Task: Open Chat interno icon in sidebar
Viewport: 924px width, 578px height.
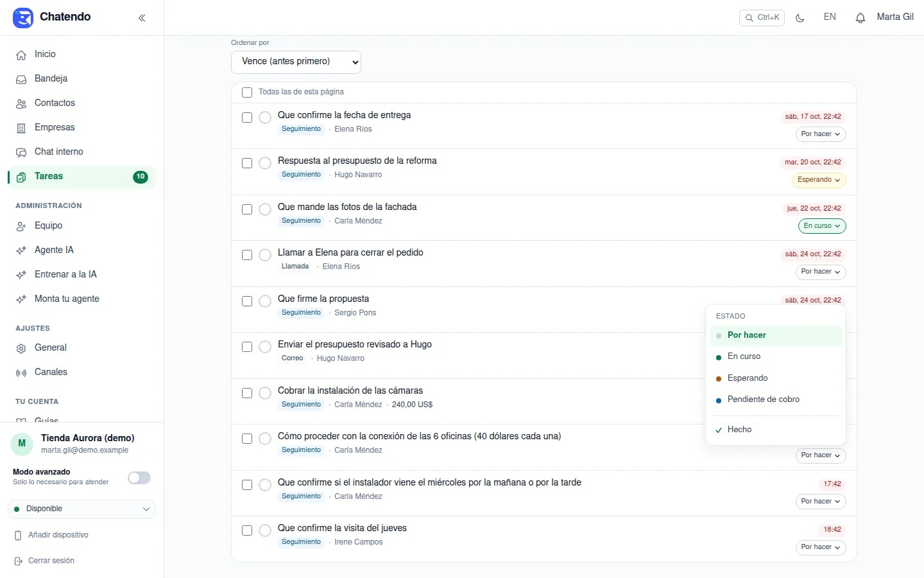Action: click(21, 153)
